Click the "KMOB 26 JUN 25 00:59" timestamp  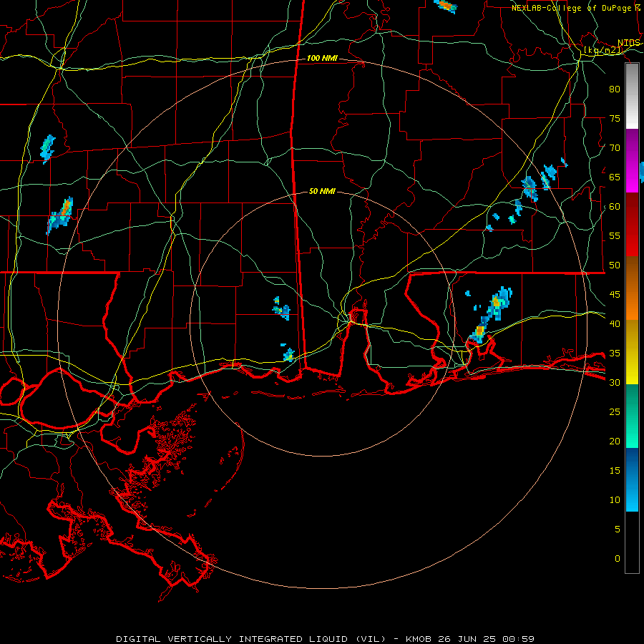coord(470,639)
